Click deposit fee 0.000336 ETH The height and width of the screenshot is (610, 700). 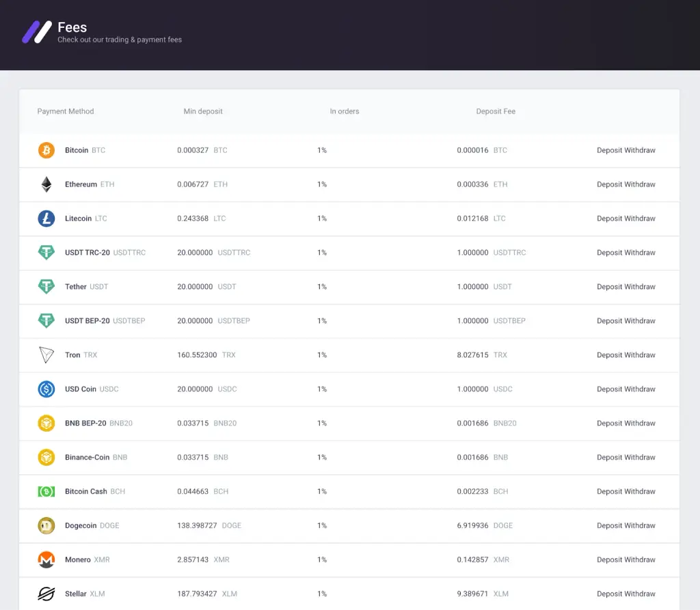(482, 184)
